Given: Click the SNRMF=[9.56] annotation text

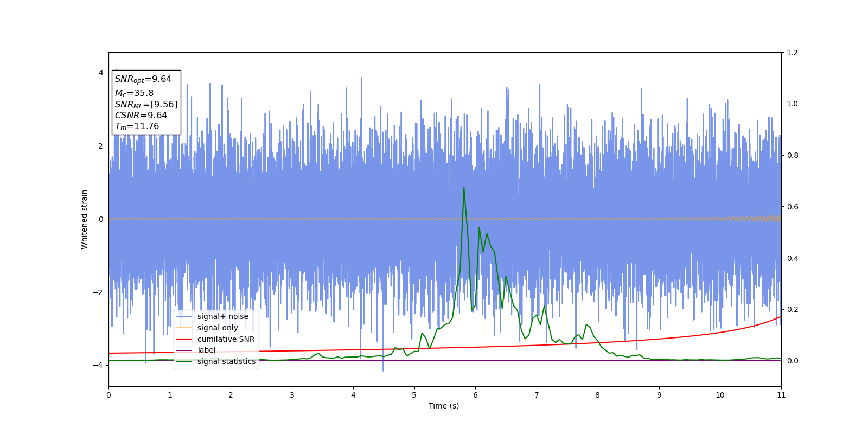Looking at the screenshot, I should [146, 104].
